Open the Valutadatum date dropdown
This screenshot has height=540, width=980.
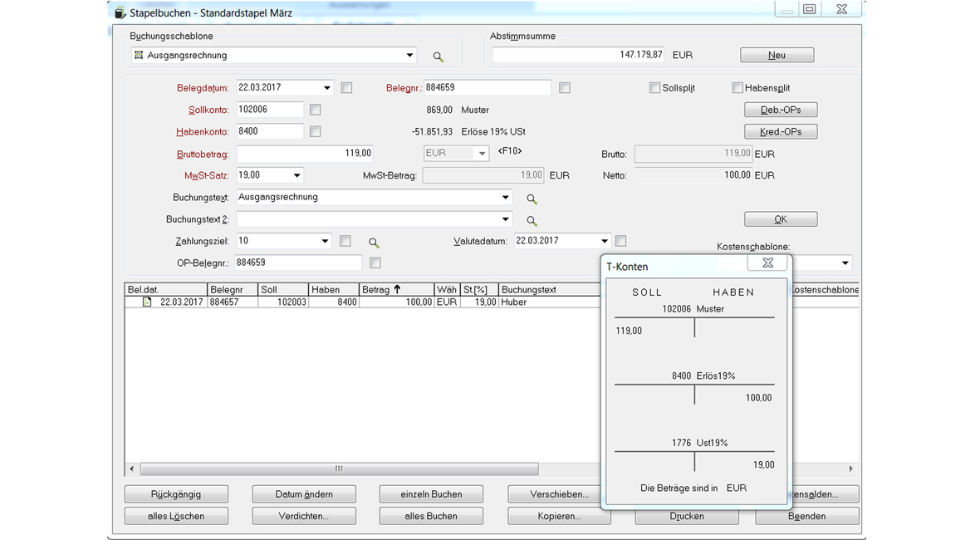[x=604, y=241]
